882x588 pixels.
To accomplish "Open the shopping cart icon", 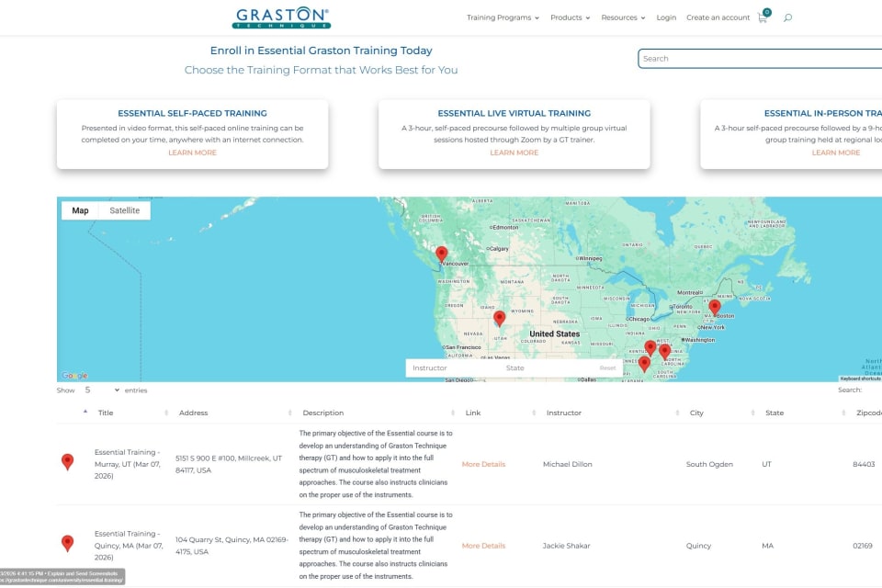I will pos(763,17).
